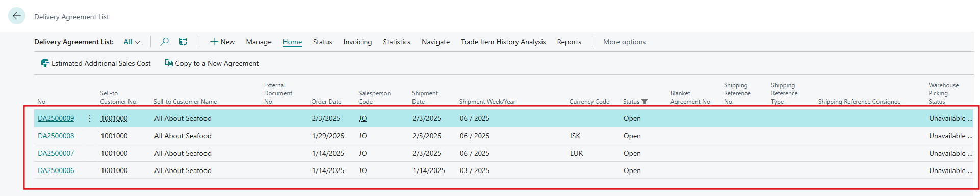Viewport: 980px width, 196px height.
Task: Open the Navigate menu
Action: click(435, 42)
